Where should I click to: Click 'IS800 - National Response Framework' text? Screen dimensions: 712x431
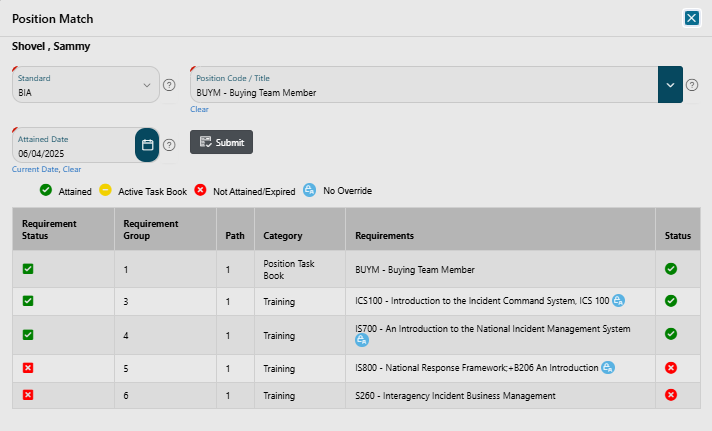[x=477, y=368]
